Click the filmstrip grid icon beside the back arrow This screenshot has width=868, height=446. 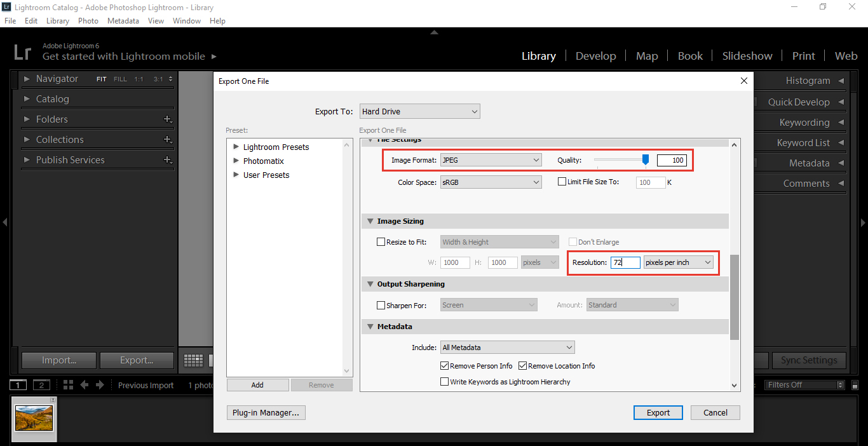[68, 385]
